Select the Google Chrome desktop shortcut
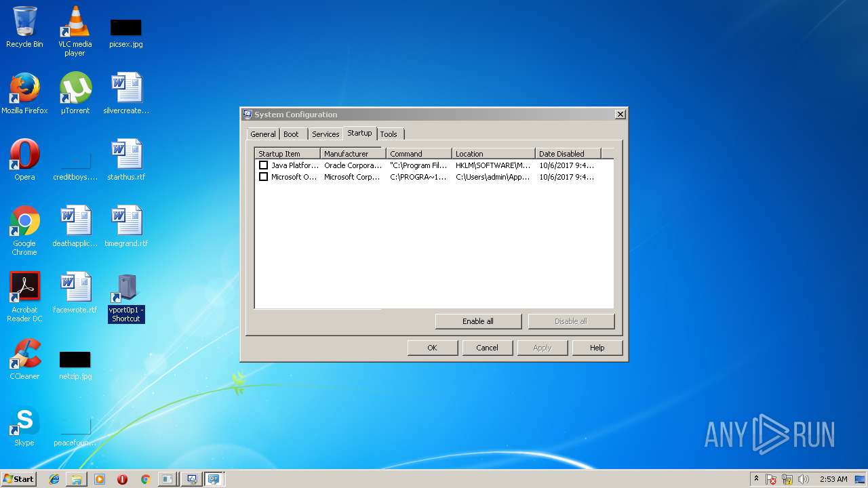Image resolution: width=868 pixels, height=488 pixels. (24, 230)
